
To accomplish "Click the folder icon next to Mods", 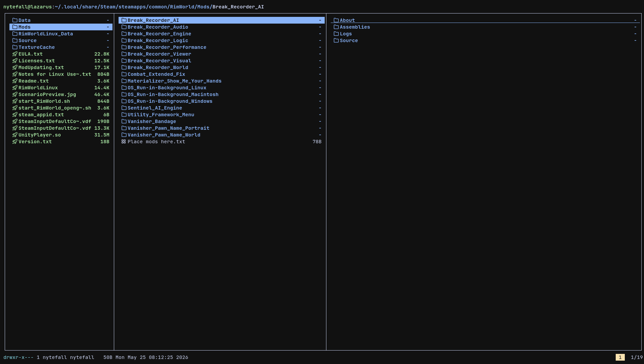I will 15,27.
